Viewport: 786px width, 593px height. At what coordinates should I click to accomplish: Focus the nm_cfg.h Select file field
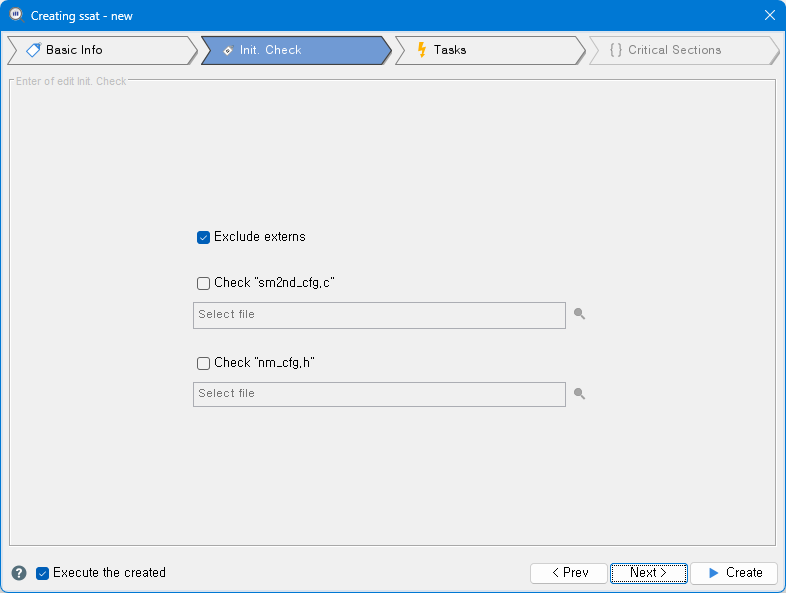(x=379, y=394)
